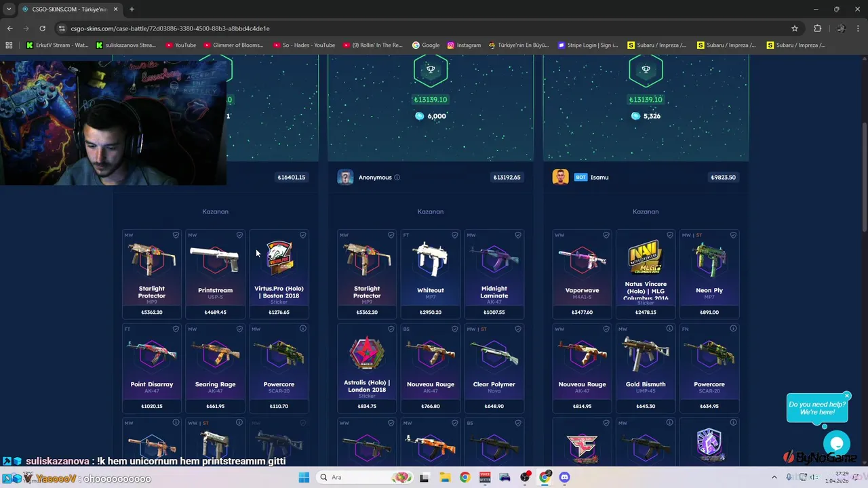868x488 pixels.
Task: View site information icon in address bar
Action: (62, 28)
